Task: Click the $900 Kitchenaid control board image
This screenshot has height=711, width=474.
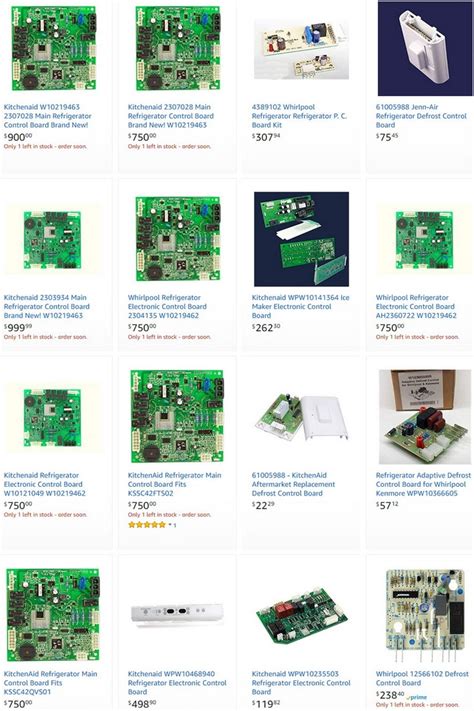Action: pyautogui.click(x=54, y=49)
